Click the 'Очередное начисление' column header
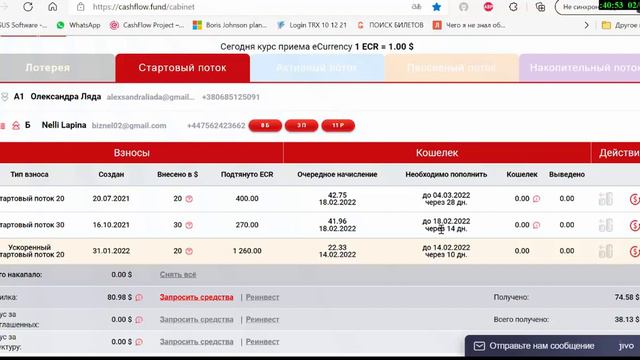Image resolution: width=640 pixels, height=360 pixels. point(337,174)
